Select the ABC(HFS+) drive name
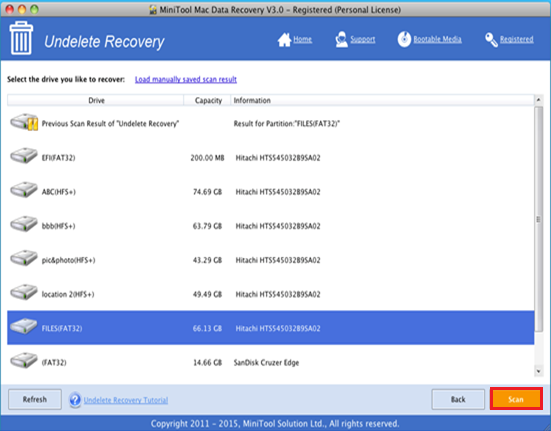The width and height of the screenshot is (551, 431). pos(59,192)
